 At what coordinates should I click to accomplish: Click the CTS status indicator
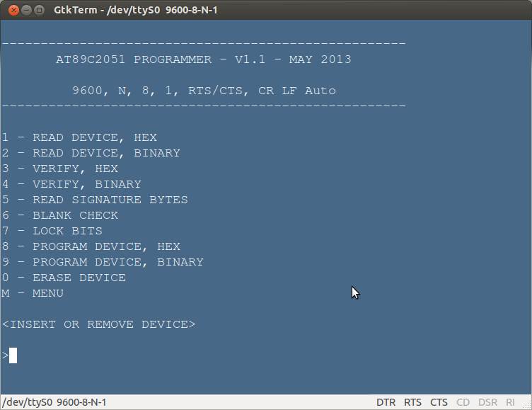[x=439, y=402]
